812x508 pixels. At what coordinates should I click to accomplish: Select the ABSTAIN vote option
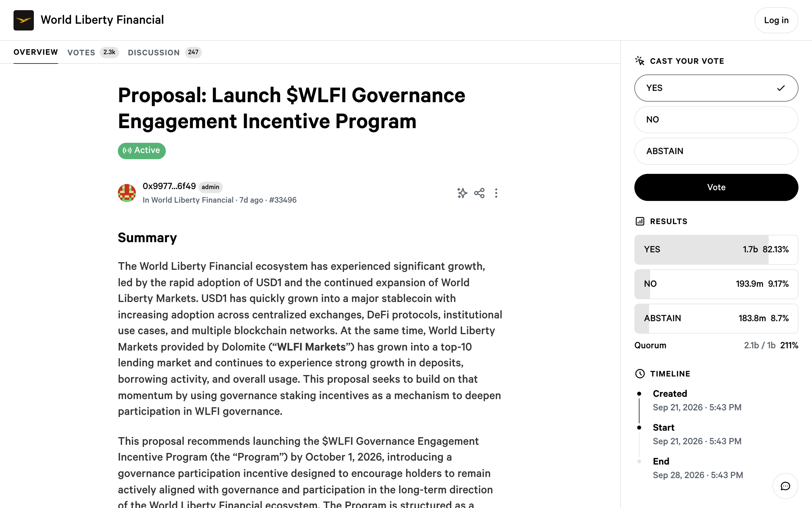point(716,151)
